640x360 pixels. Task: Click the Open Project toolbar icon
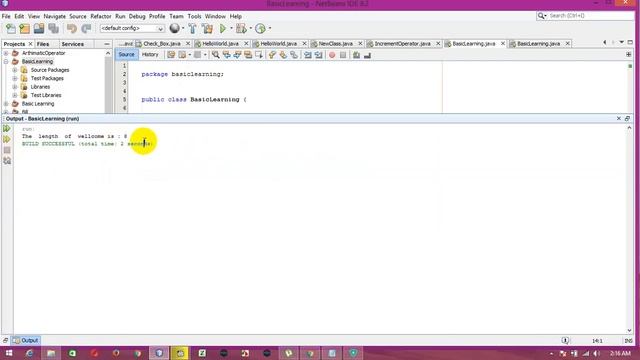(39, 29)
